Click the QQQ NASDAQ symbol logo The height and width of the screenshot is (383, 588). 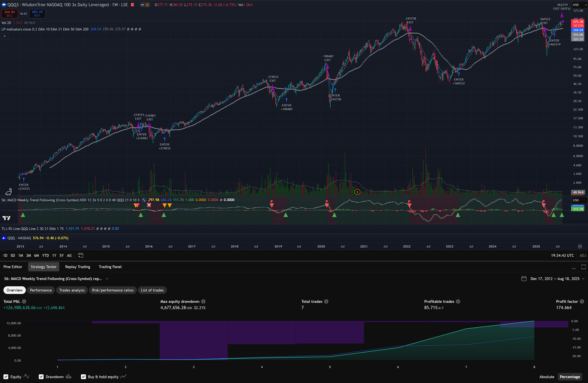[4, 238]
